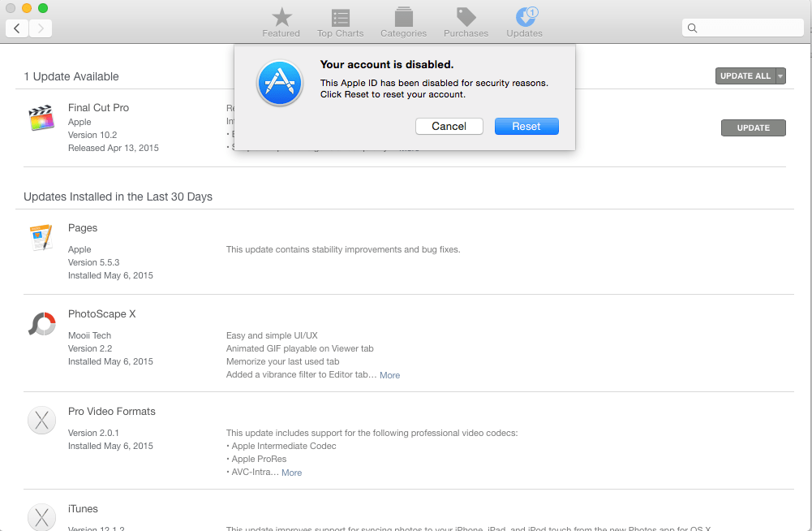The width and height of the screenshot is (812, 531).
Task: Focus the search field
Action: coord(742,28)
